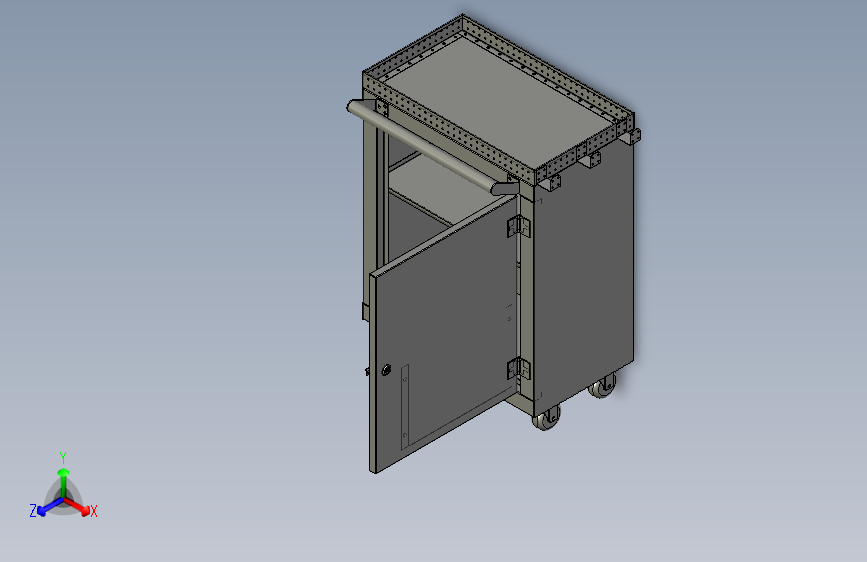The height and width of the screenshot is (562, 867).
Task: Select the round door lock cylinder
Action: click(387, 370)
